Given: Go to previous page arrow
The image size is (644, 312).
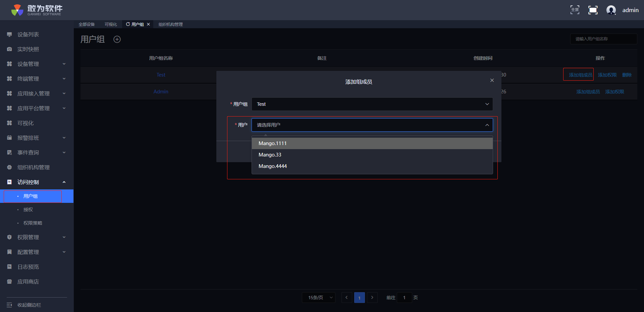Looking at the screenshot, I should 346,298.
